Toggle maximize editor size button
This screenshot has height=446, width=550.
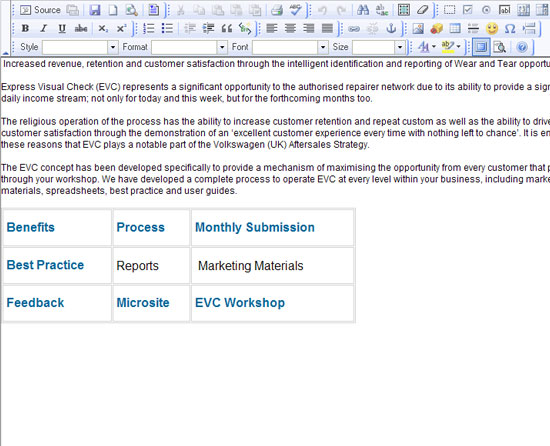pyautogui.click(x=481, y=47)
